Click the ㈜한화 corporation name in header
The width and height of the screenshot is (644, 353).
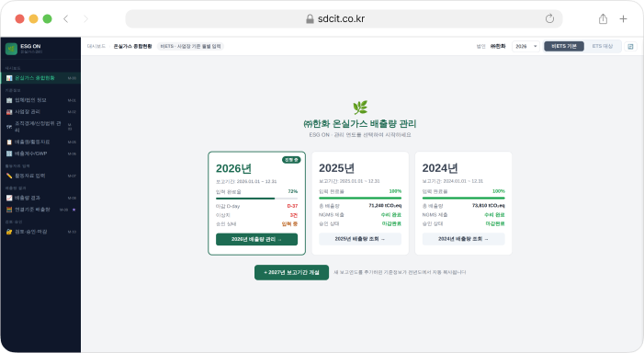click(x=498, y=47)
